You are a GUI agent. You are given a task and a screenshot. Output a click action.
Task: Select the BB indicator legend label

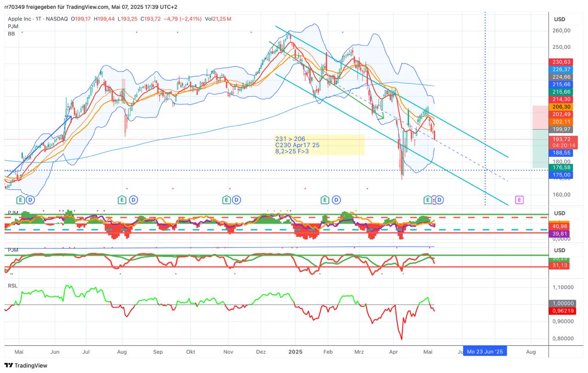pos(11,34)
